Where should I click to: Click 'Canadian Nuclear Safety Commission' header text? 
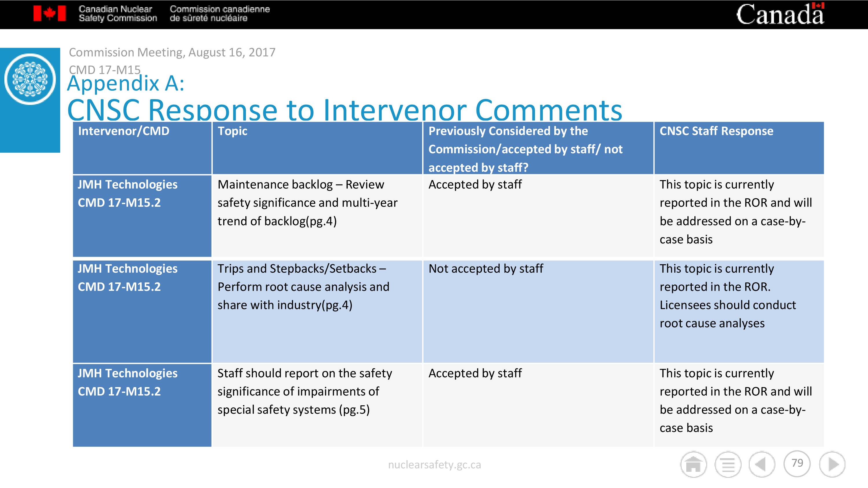[x=118, y=14]
